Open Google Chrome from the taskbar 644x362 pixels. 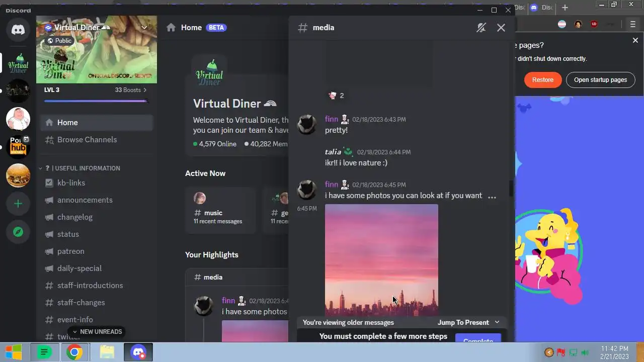coord(74,352)
